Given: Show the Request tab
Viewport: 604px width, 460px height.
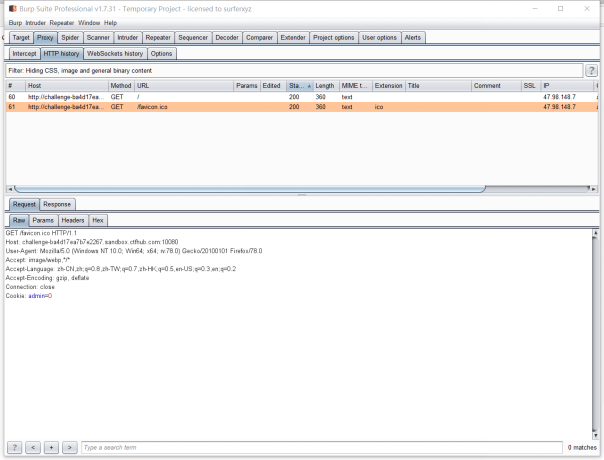Looking at the screenshot, I should coord(24,204).
